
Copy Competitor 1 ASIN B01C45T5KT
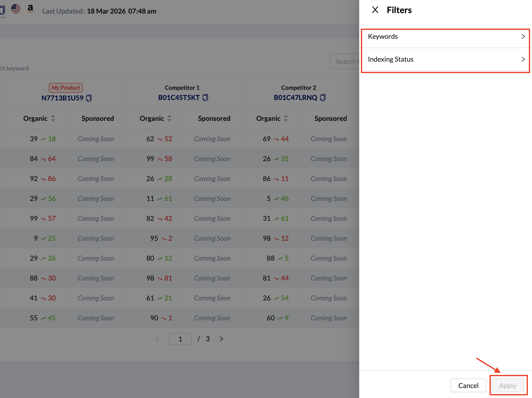205,98
